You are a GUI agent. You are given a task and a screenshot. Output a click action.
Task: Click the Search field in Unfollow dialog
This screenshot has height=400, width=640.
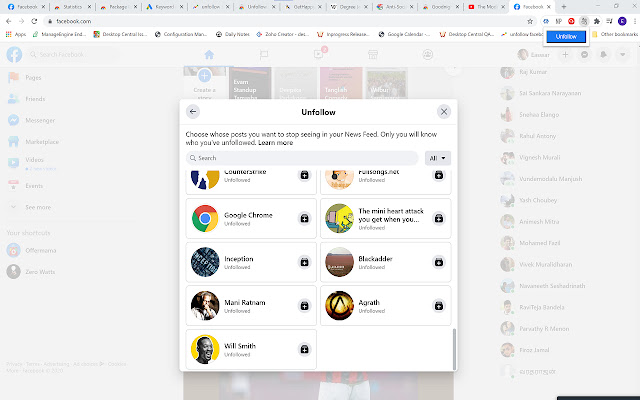click(302, 158)
